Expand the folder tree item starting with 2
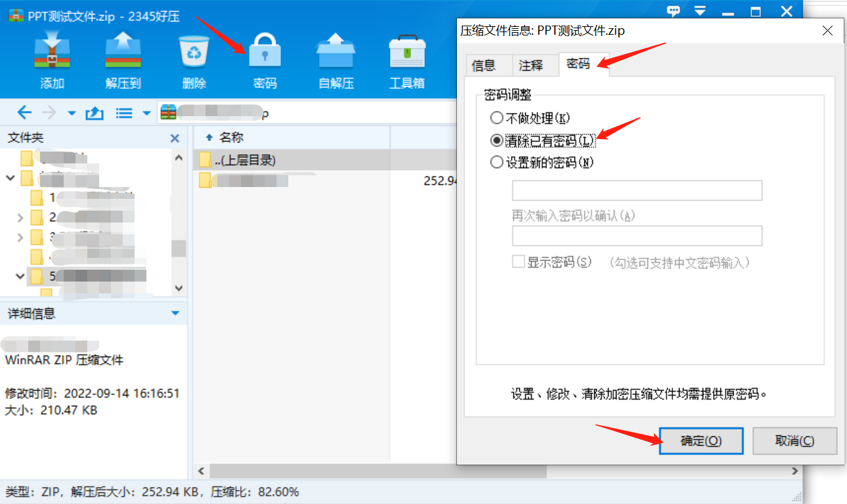Image resolution: width=847 pixels, height=504 pixels. click(20, 217)
